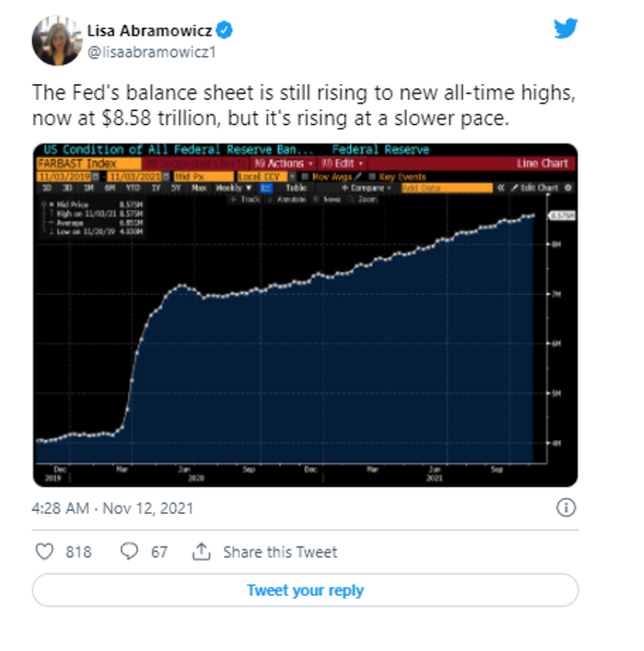This screenshot has height=651, width=644.
Task: Select the YTD range tab
Action: click(x=133, y=188)
